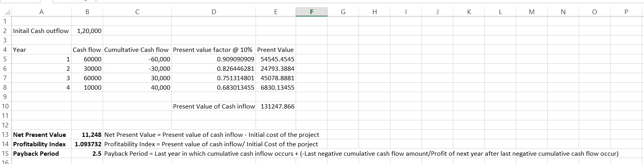Select the Cumultative Cash flow header cell

click(136, 50)
